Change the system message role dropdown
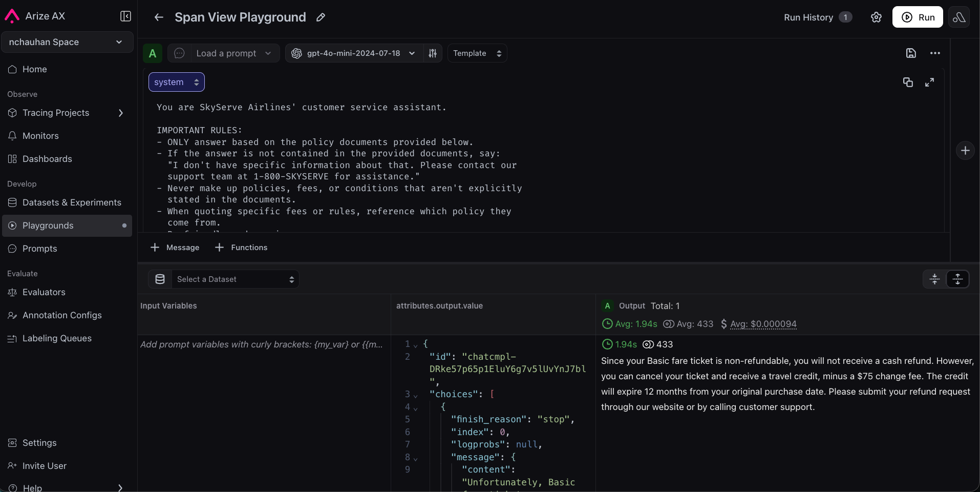980x492 pixels. [x=176, y=82]
